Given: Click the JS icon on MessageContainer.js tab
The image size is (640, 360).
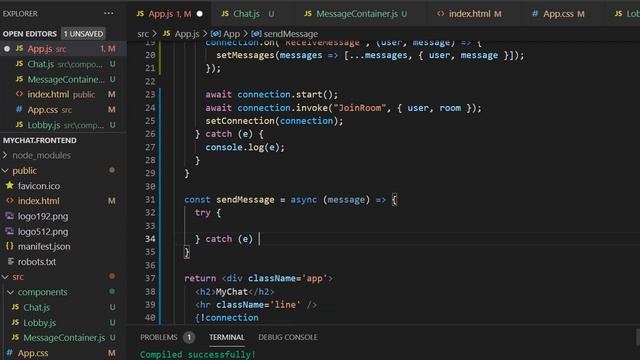Looking at the screenshot, I should pos(308,14).
